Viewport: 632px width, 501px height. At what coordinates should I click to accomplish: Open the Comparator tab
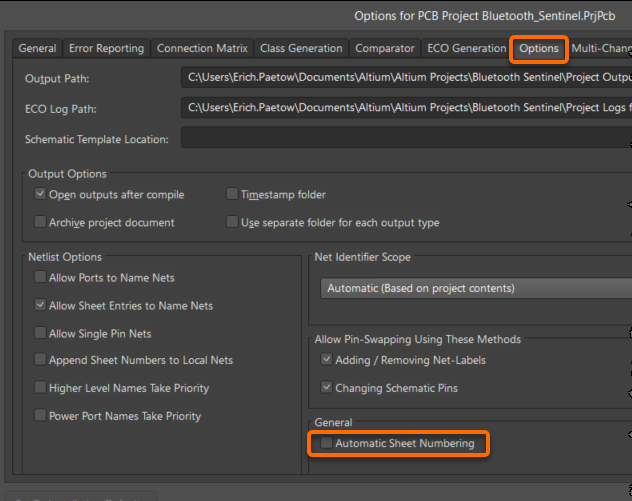coord(385,48)
